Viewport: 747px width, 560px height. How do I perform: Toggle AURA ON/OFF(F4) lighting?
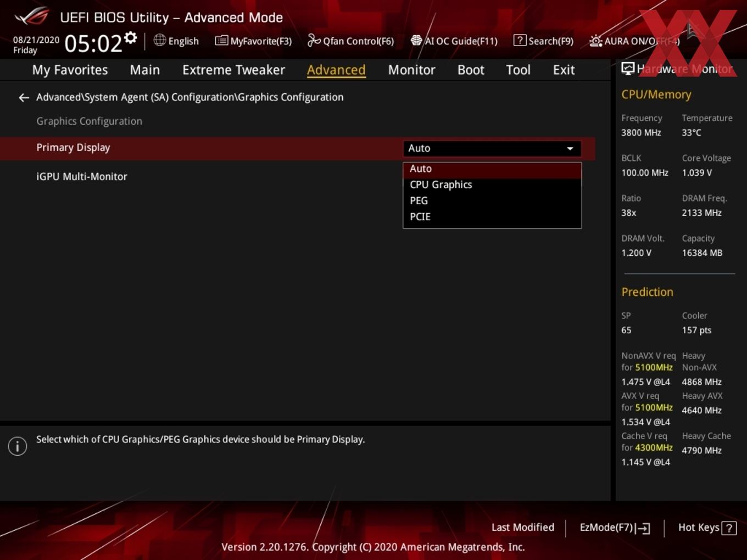634,41
